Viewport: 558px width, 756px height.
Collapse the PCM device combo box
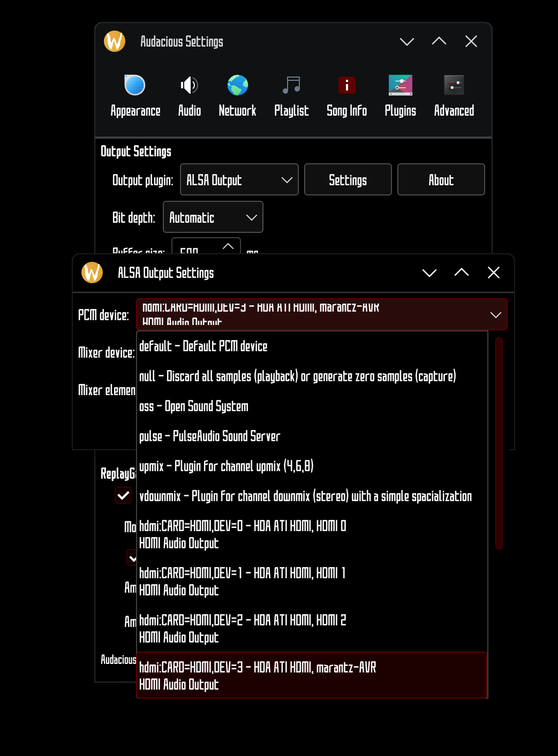coord(322,315)
